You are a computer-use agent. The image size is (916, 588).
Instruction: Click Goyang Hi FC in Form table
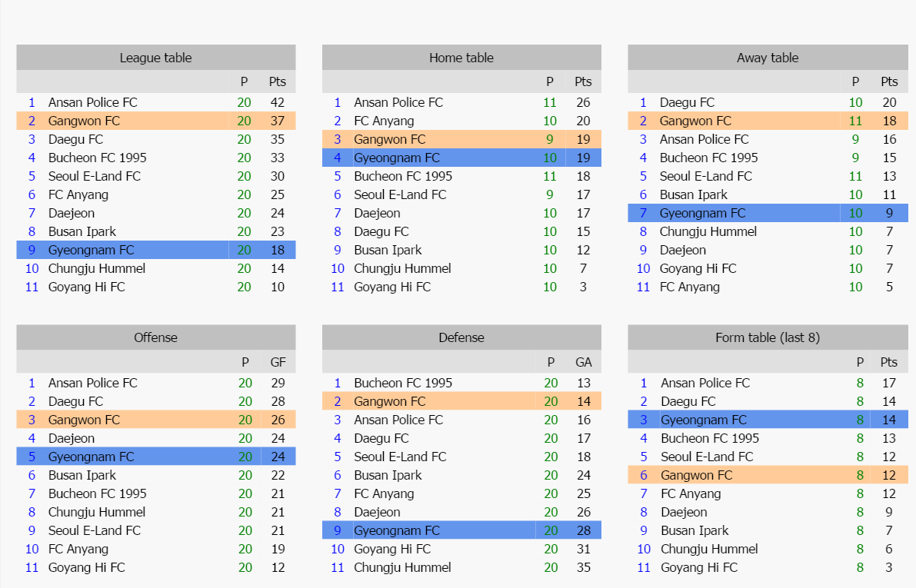click(x=698, y=567)
